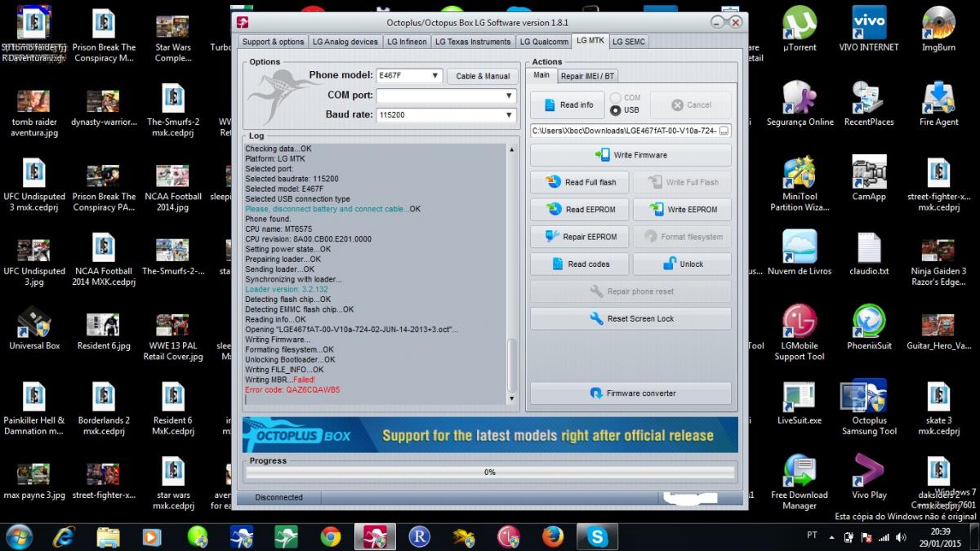The image size is (980, 551).
Task: Click the Windows Start button
Action: pos(18,535)
